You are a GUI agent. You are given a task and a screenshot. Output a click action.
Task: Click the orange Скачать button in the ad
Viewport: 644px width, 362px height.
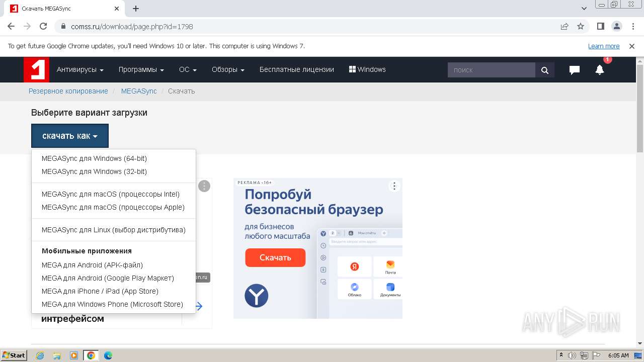275,257
